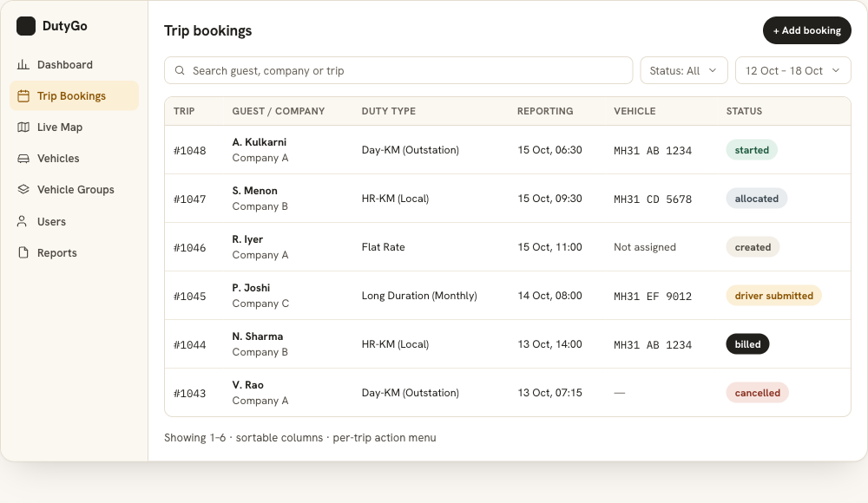
Task: Click the Trip bookings page heading
Action: 208,31
